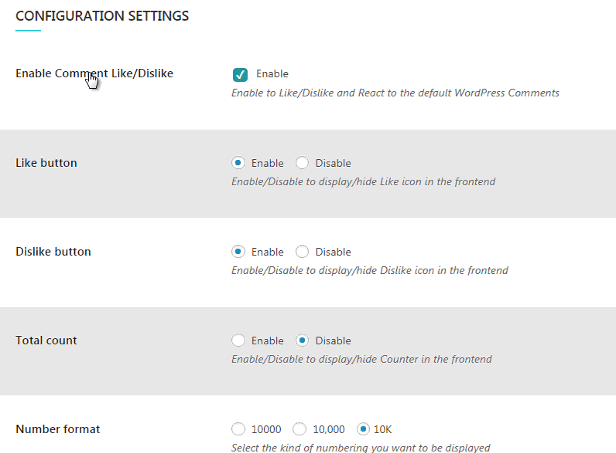Click the Like icon frontend description text

[x=363, y=182]
